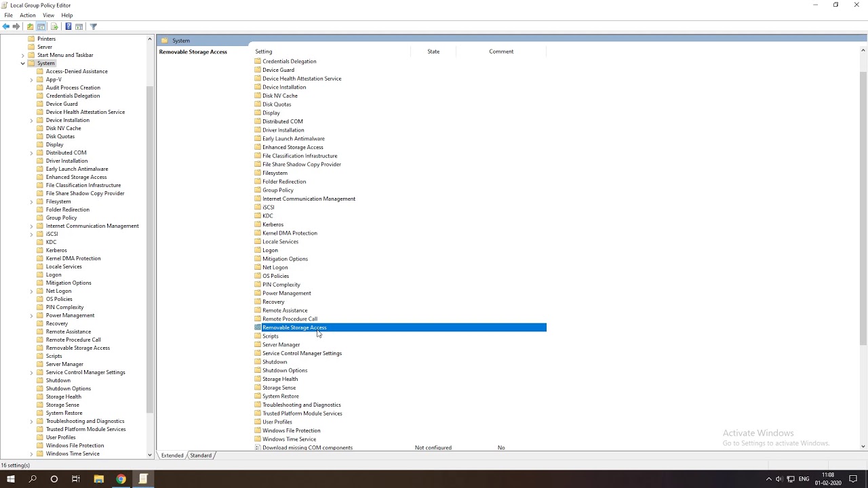Open Task View on the taskbar

(x=76, y=479)
